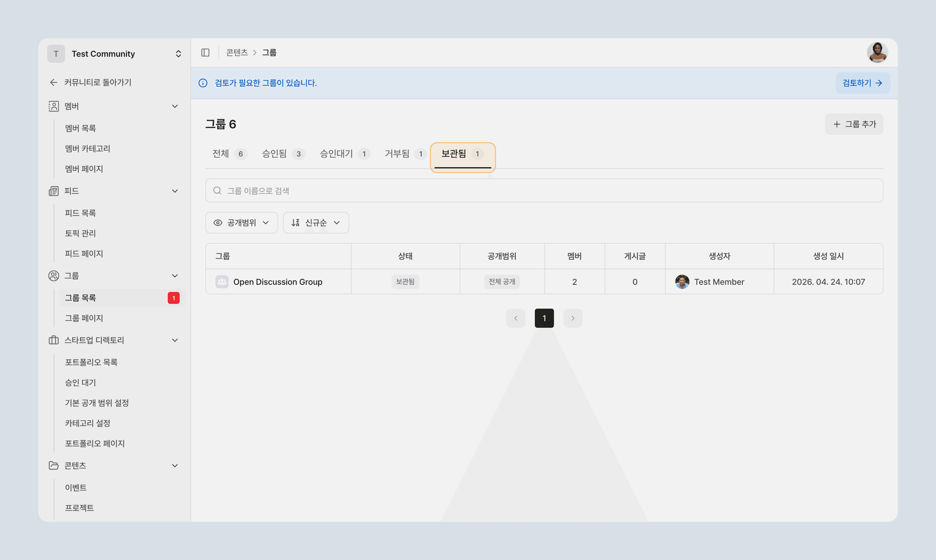The image size is (936, 560).
Task: Click the 2026. 04. 24. 10:07 date cell
Action: pyautogui.click(x=828, y=282)
